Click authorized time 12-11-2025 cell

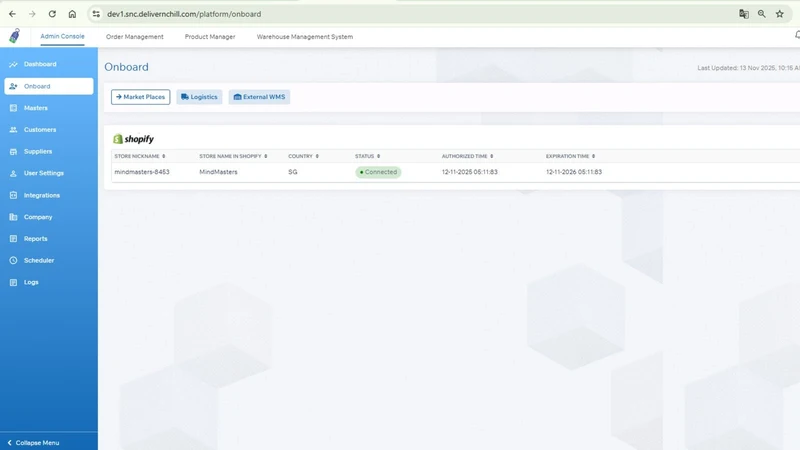pos(469,172)
